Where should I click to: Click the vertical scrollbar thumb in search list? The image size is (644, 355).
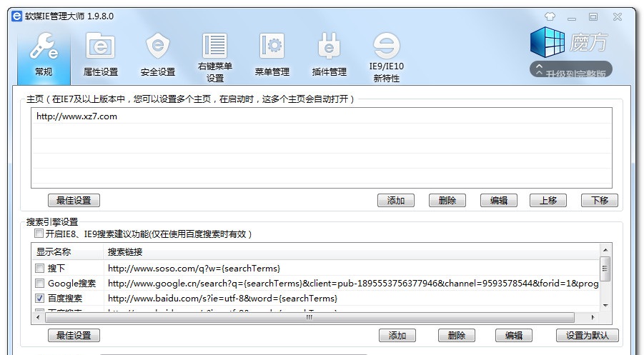(605, 269)
